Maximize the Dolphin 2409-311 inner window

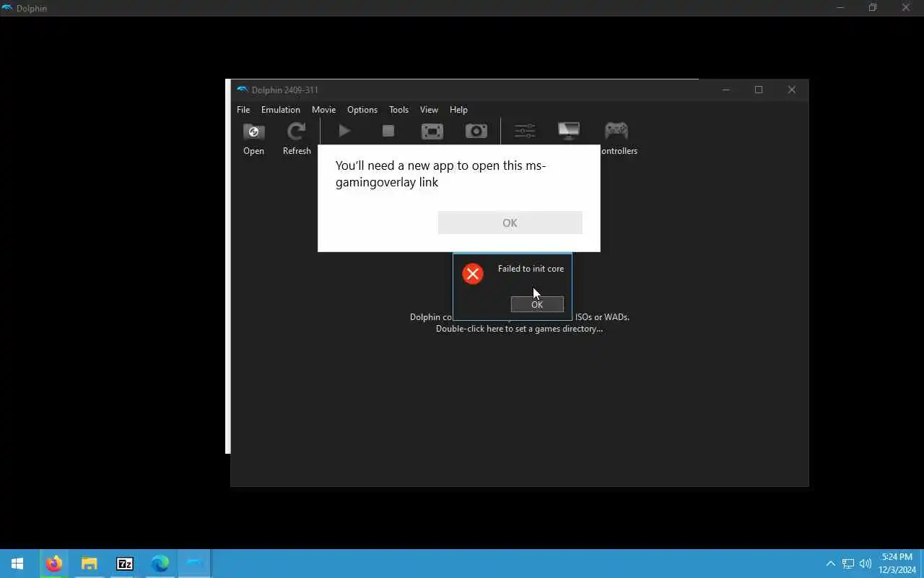click(759, 90)
